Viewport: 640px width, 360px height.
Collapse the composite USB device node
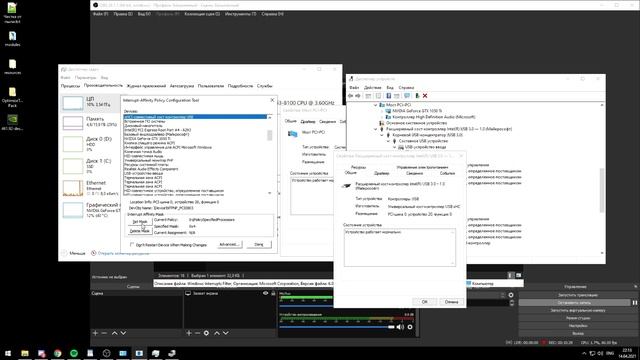(x=388, y=141)
